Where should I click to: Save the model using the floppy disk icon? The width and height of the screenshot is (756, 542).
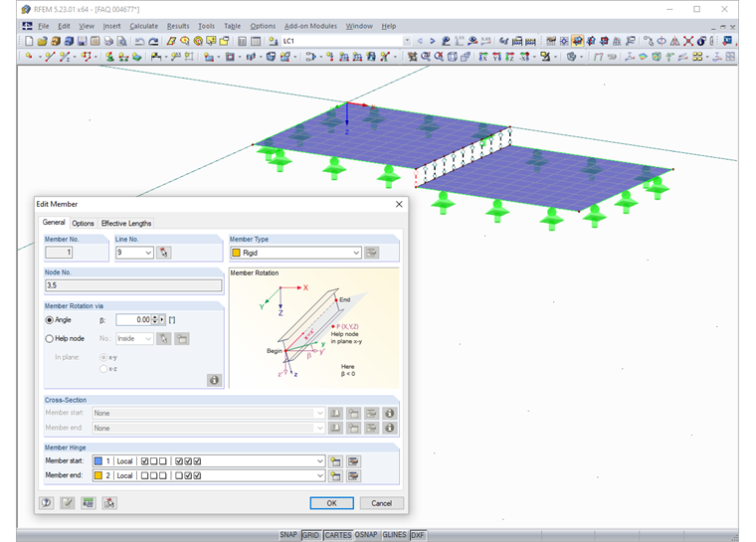pos(82,41)
